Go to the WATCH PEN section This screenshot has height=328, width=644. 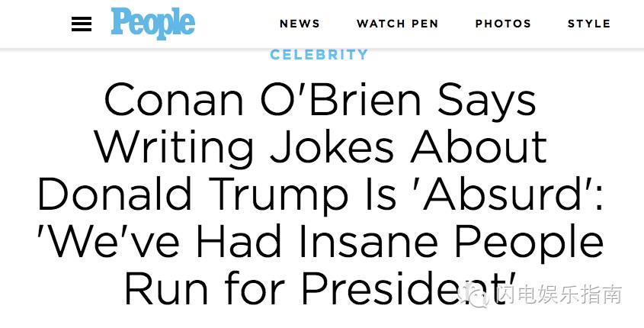(397, 24)
